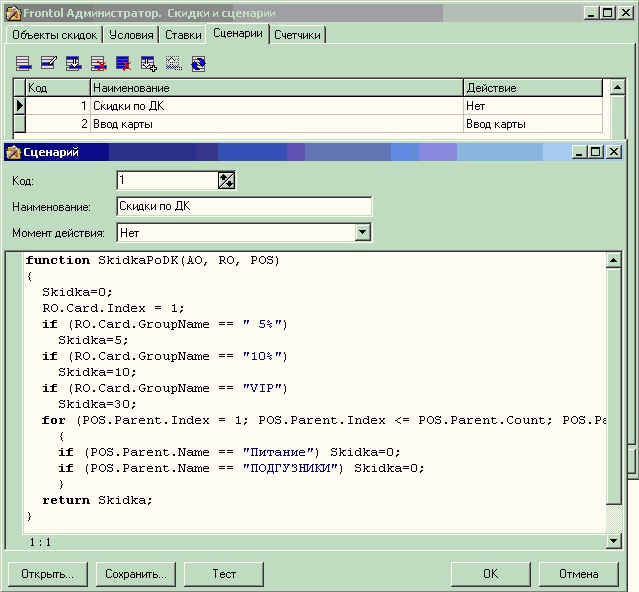Click the scenario table scroll-up arrow
Screen dimensions: 639x592
pyautogui.click(x=618, y=87)
